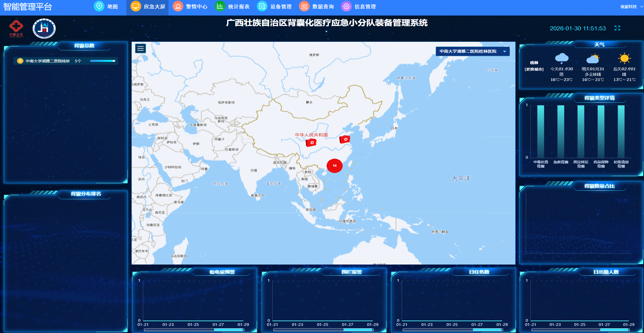The image size is (644, 333).
Task: Click the 固定转运背囊 bar
Action: (581, 132)
